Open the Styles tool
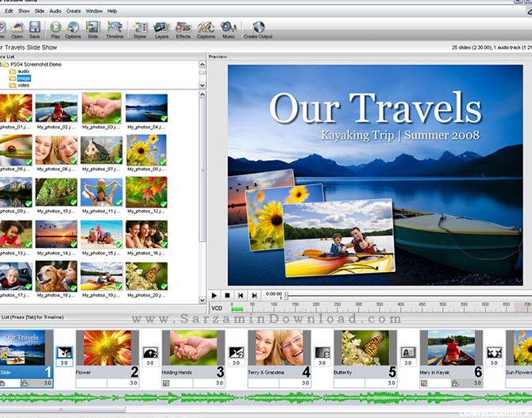The width and height of the screenshot is (532, 418). [x=141, y=29]
